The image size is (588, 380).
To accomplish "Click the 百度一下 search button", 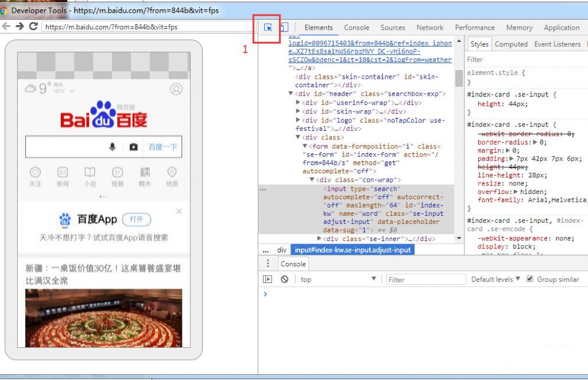I will tap(163, 147).
